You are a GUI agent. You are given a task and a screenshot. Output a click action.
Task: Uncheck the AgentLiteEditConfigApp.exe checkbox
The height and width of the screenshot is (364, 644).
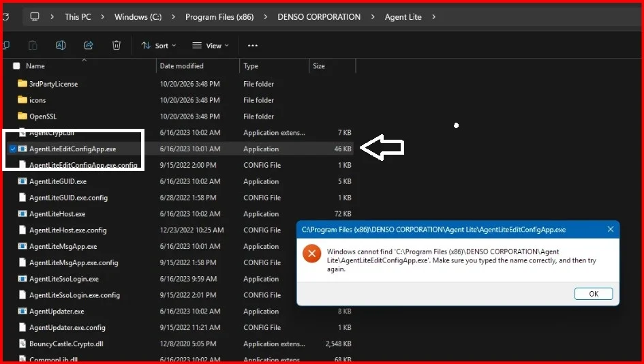(13, 149)
